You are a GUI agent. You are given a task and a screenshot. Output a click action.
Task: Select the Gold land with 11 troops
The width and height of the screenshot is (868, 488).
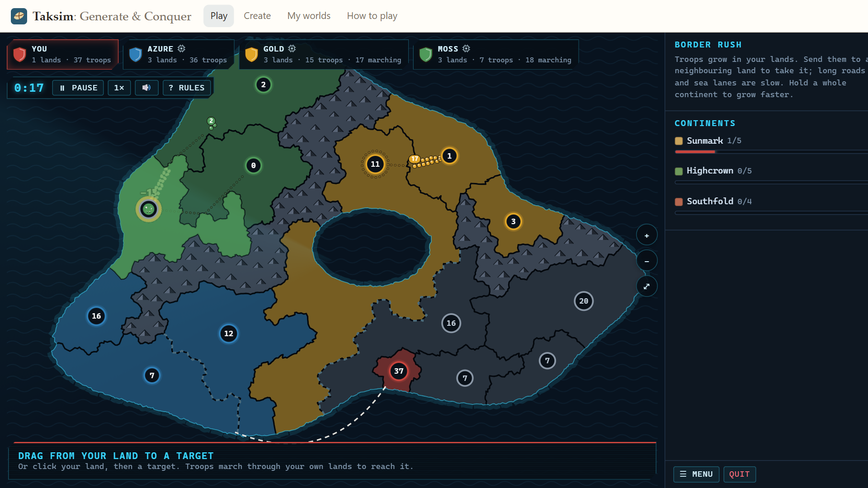click(x=375, y=164)
